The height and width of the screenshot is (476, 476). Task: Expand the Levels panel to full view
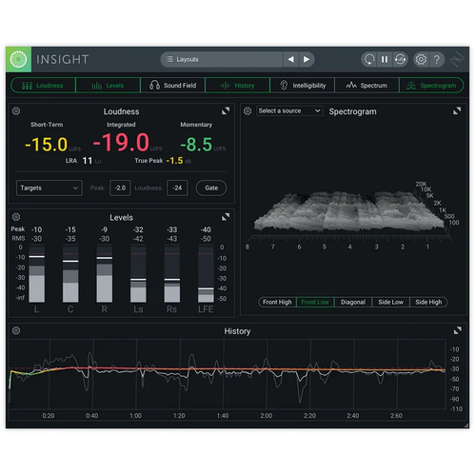[226, 217]
